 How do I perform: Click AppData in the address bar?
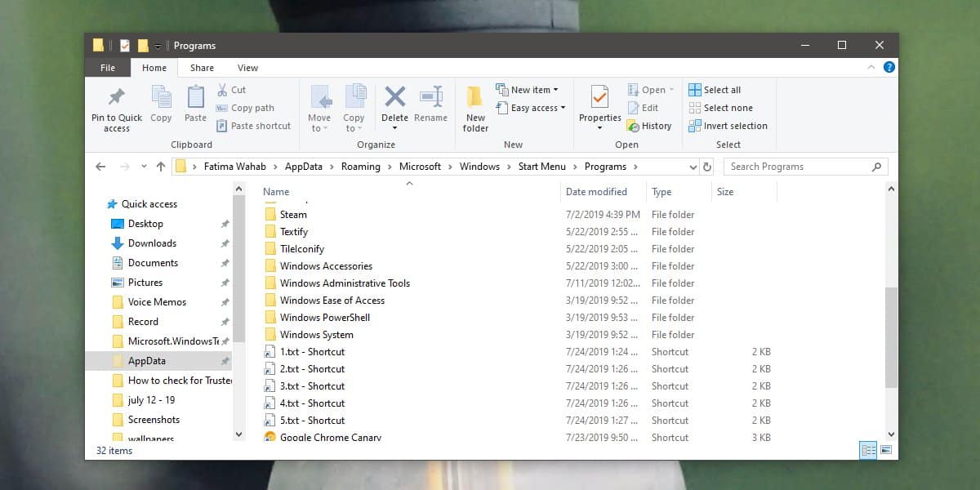(305, 167)
